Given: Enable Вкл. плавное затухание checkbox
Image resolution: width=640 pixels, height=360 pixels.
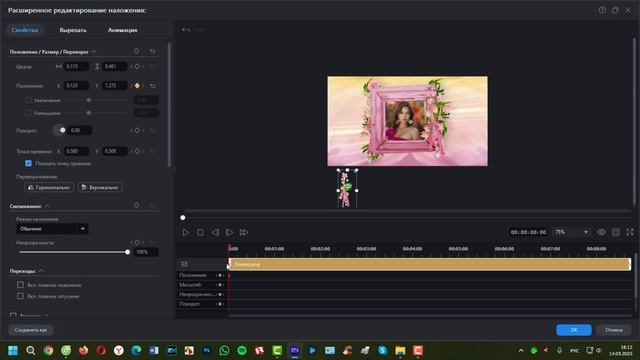Looking at the screenshot, I should (20, 296).
